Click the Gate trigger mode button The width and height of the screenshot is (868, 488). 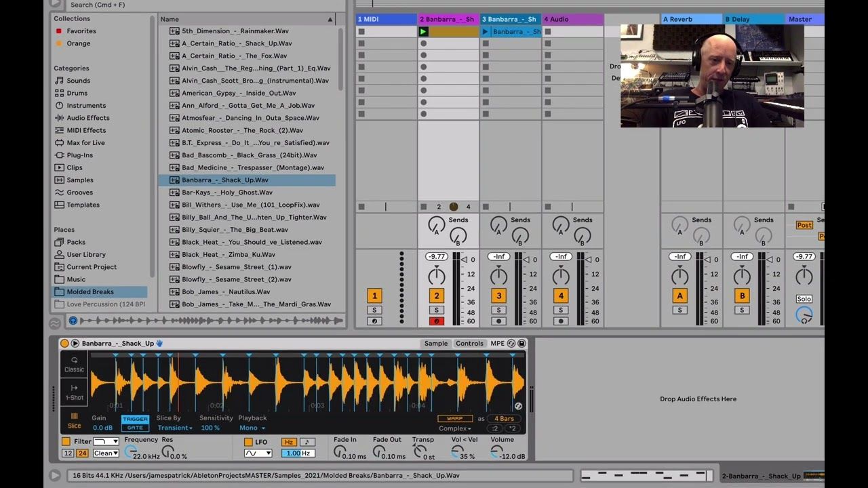tap(135, 428)
